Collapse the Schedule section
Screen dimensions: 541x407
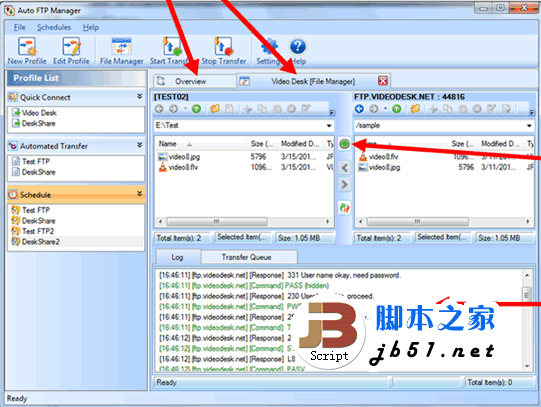[139, 193]
